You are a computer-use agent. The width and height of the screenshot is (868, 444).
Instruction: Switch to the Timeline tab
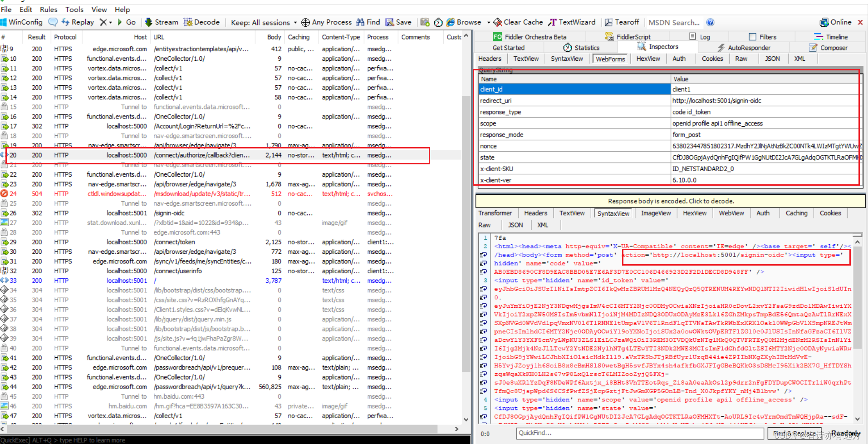(831, 37)
